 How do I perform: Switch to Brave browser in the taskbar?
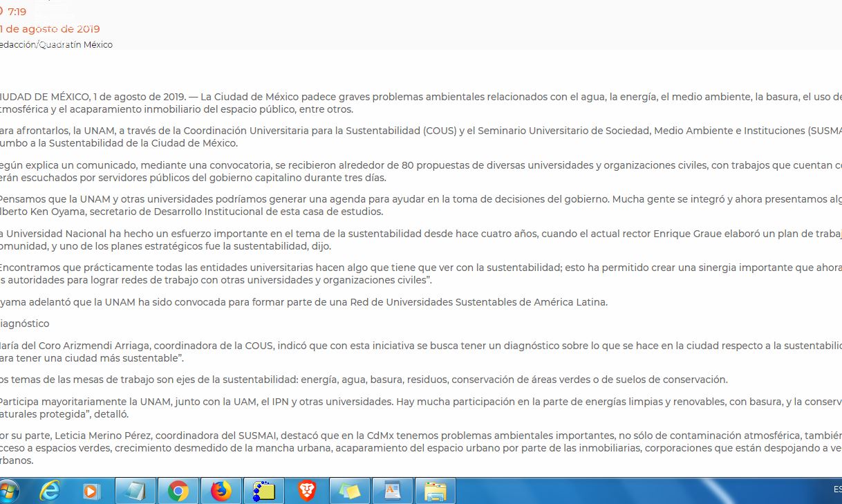point(307,492)
